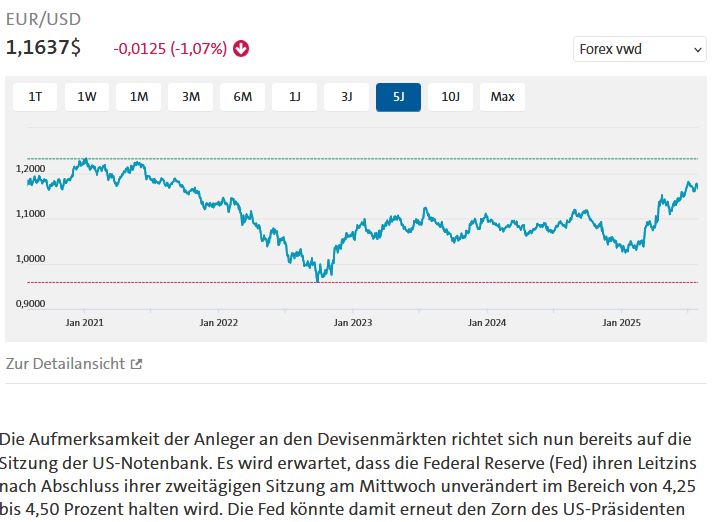Choose the 3J time range

[347, 96]
